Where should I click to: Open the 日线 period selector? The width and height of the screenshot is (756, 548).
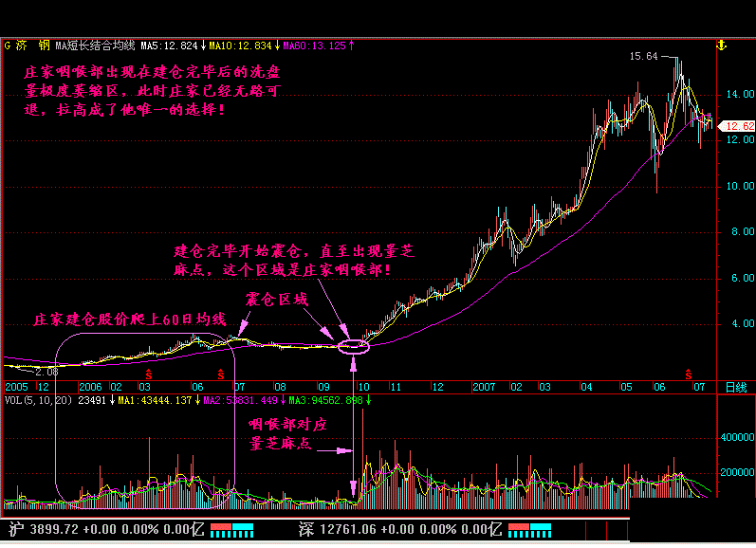pos(735,388)
